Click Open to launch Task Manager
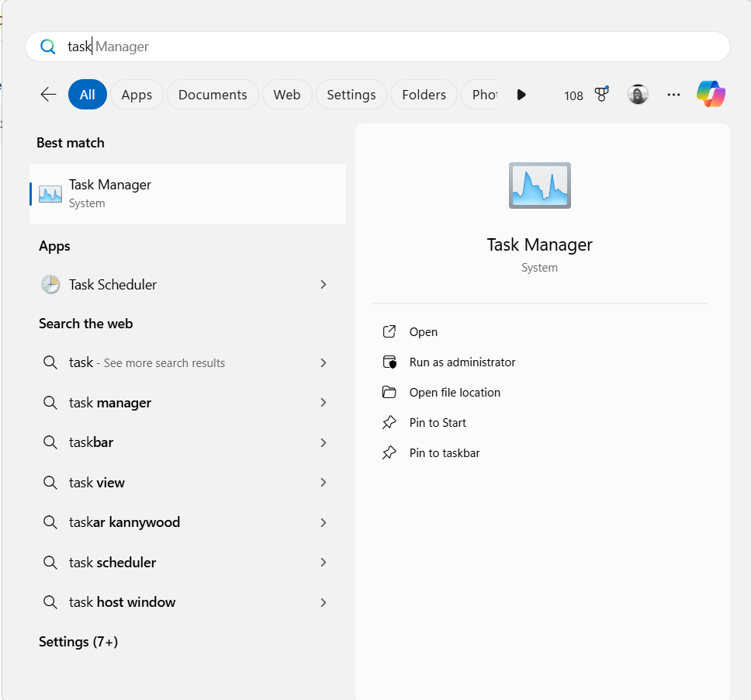This screenshot has width=751, height=700. [422, 331]
